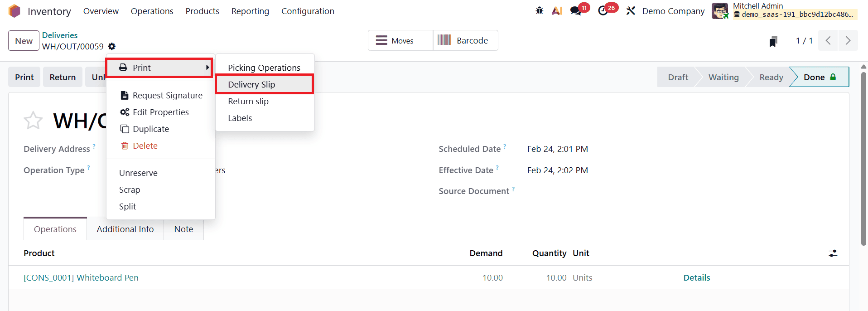Viewport: 868px width, 311px height.
Task: Click the Return button
Action: (63, 77)
